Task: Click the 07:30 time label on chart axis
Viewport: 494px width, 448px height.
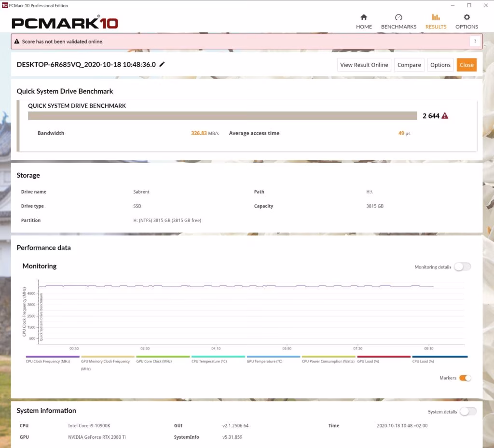Action: click(x=357, y=349)
